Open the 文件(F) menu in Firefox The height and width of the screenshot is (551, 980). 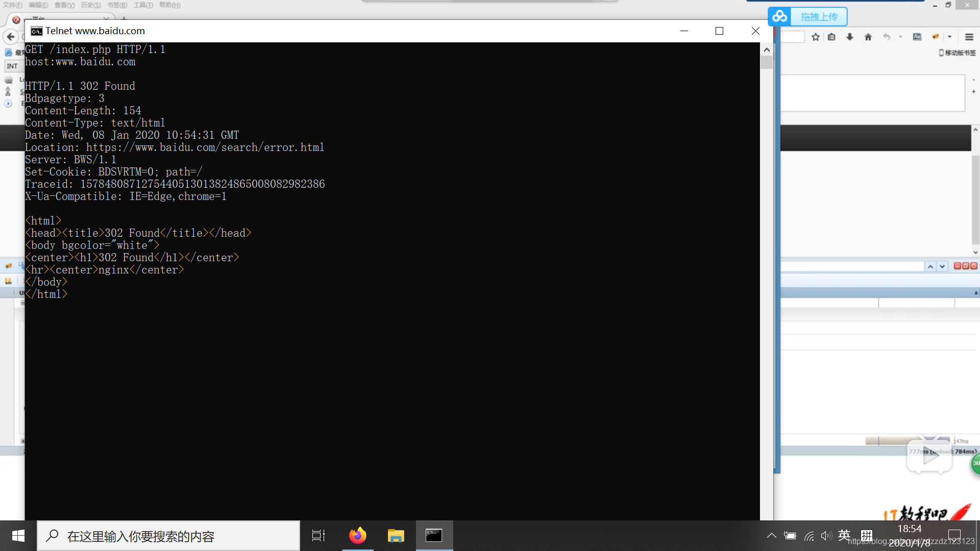pos(13,5)
